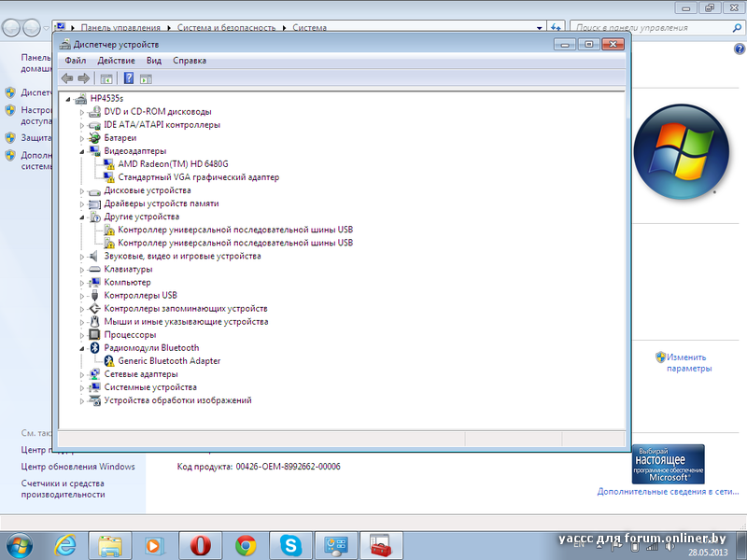Open the Вид menu
The height and width of the screenshot is (560, 747).
tap(154, 61)
